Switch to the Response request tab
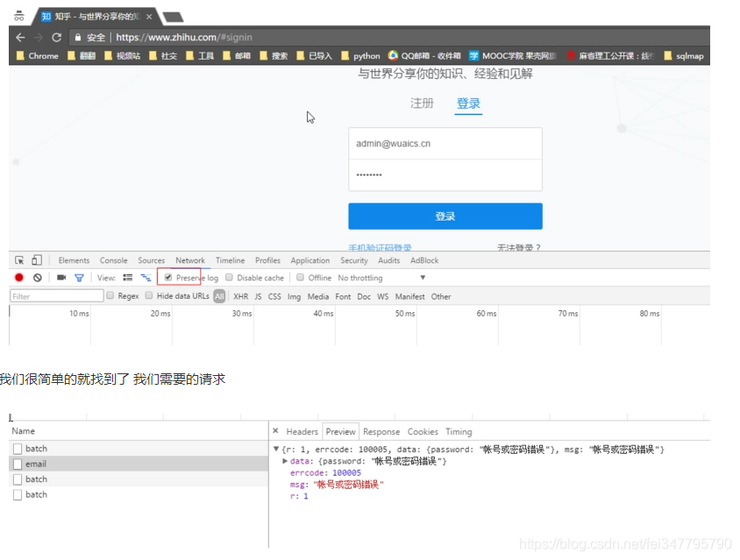This screenshot has width=740, height=560. tap(381, 432)
